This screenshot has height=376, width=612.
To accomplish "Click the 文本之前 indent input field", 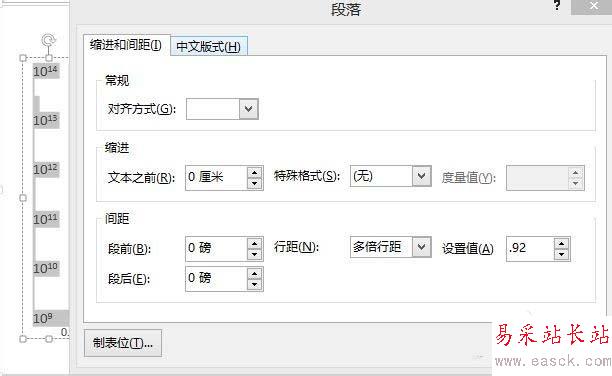I will tap(216, 178).
